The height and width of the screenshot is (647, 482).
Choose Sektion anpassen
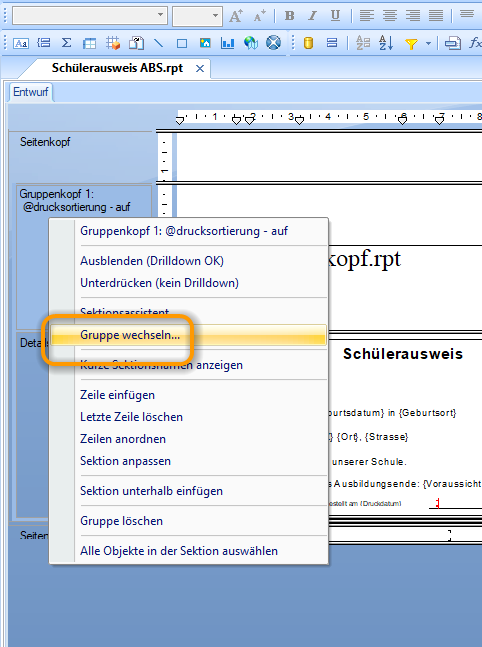coord(125,461)
